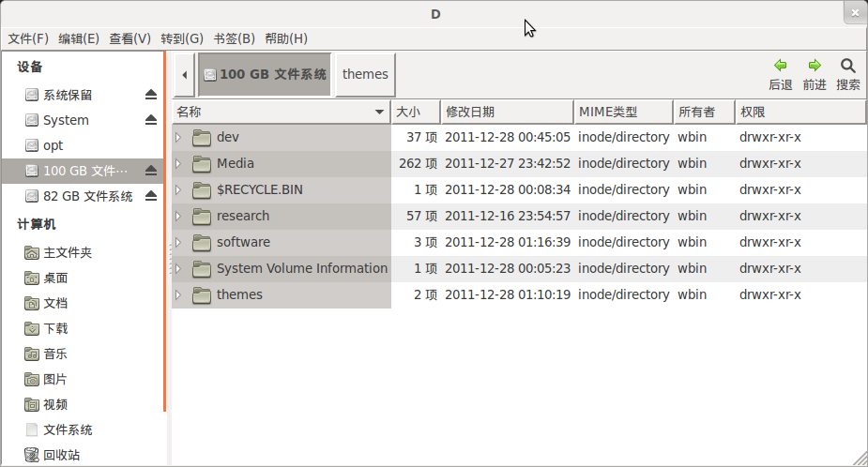
Task: Eject the 系统保留 drive
Action: pyautogui.click(x=151, y=95)
